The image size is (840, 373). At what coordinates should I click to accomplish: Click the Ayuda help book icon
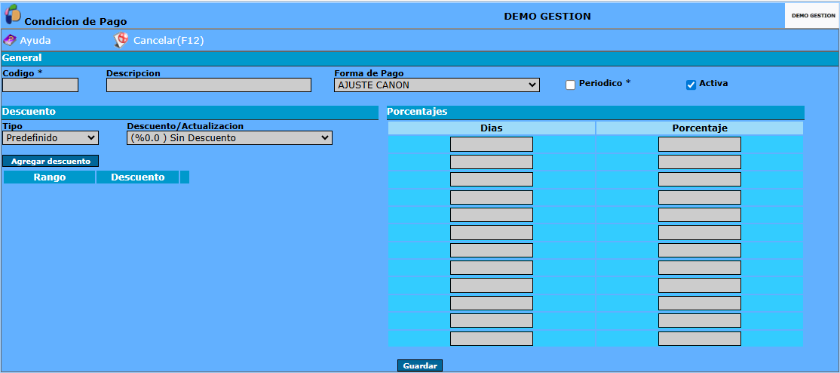tap(10, 41)
